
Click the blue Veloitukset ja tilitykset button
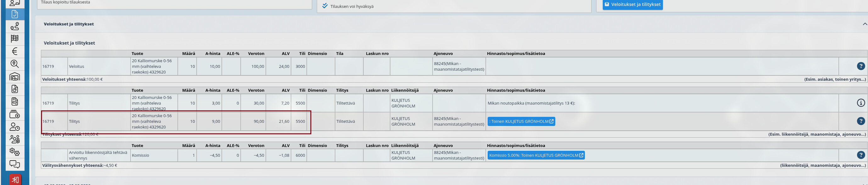[x=632, y=4]
